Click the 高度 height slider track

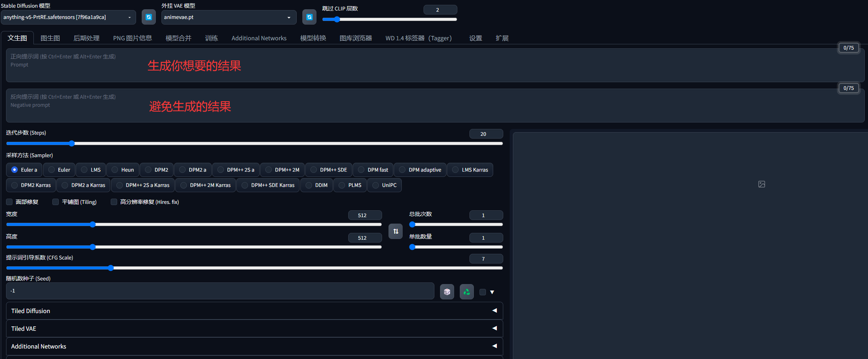(194, 247)
